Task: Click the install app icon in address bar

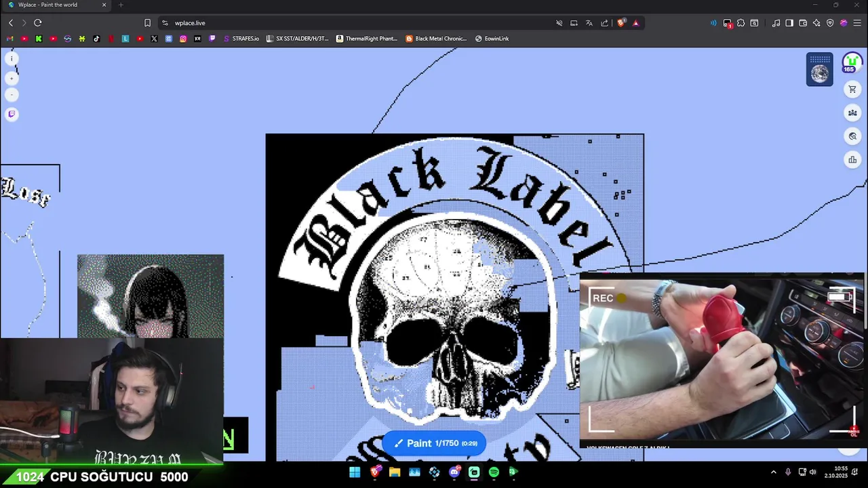Action: click(x=574, y=23)
